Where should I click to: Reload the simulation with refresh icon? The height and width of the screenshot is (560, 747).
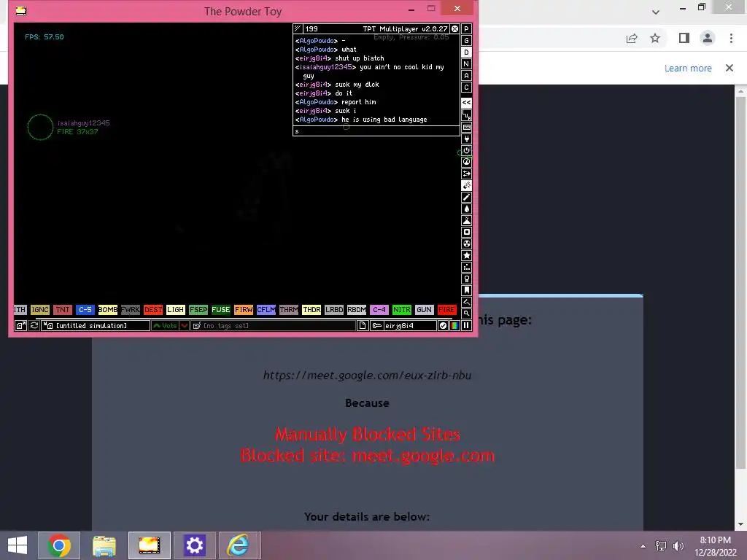point(34,326)
